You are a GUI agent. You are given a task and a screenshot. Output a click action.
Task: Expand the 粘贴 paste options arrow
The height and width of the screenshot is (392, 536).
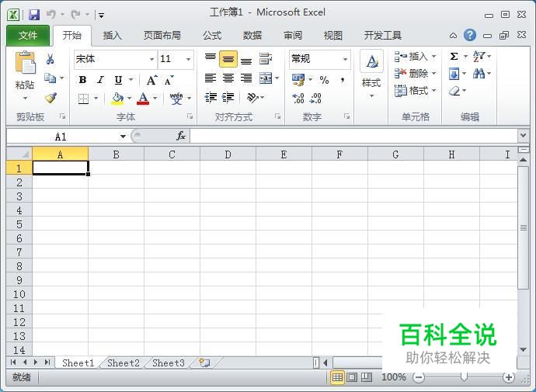(x=25, y=99)
